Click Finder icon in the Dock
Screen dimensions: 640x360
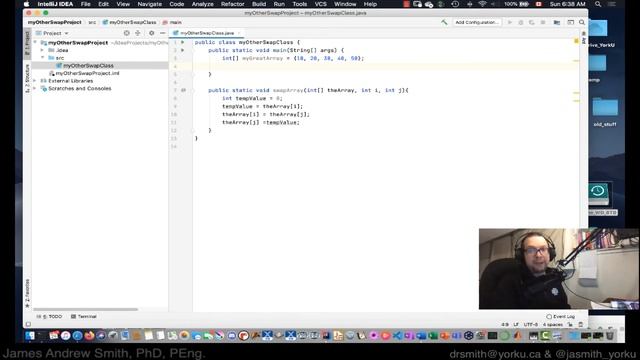30,336
